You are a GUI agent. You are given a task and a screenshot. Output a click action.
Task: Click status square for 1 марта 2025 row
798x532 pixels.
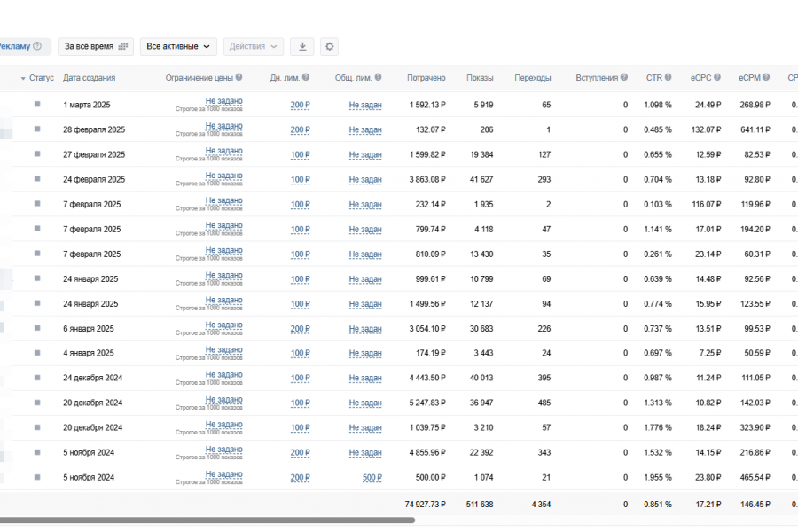coord(37,104)
